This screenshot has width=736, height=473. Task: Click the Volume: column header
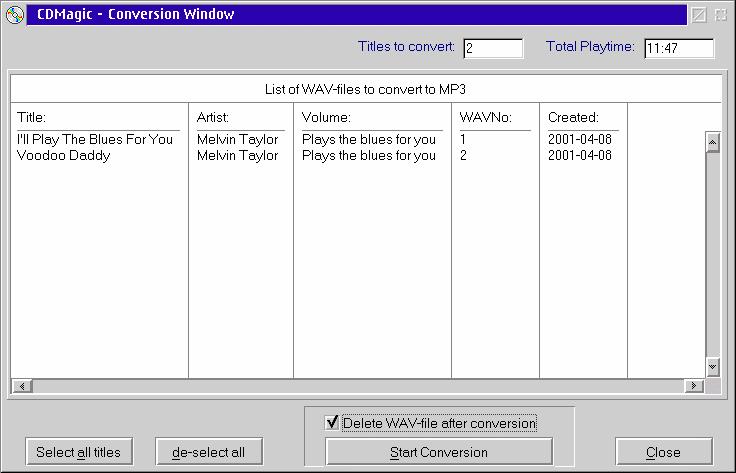tap(326, 117)
